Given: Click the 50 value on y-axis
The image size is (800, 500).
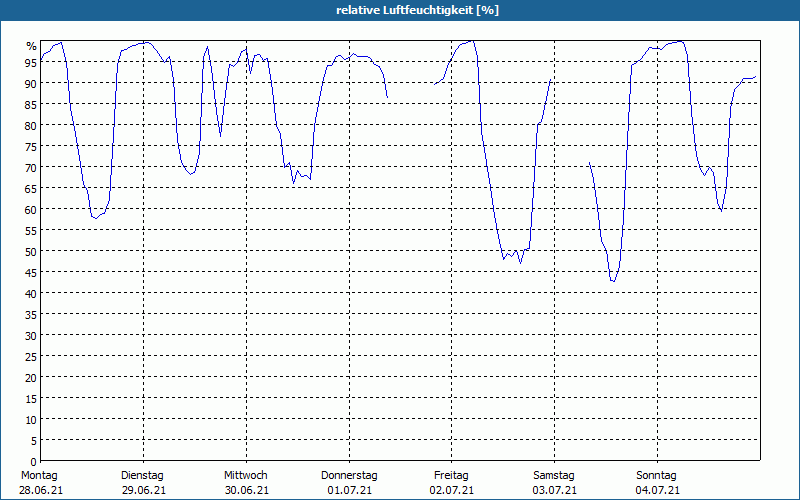Looking at the screenshot, I should tap(31, 251).
